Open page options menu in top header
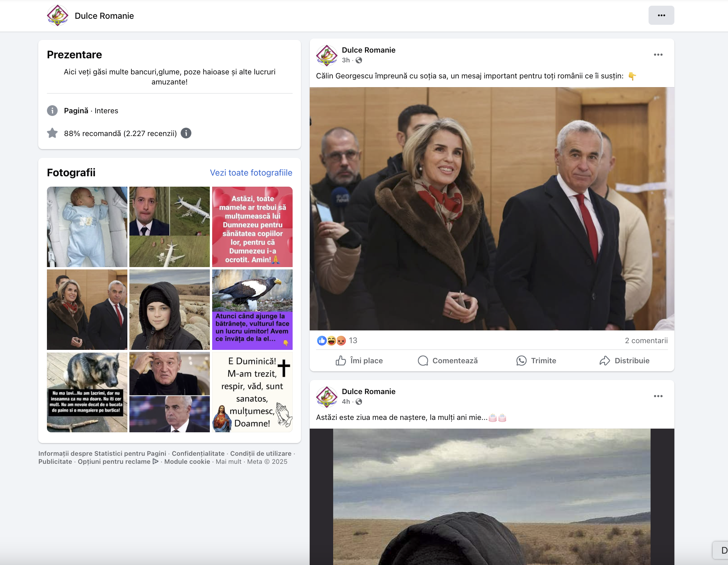 (661, 15)
